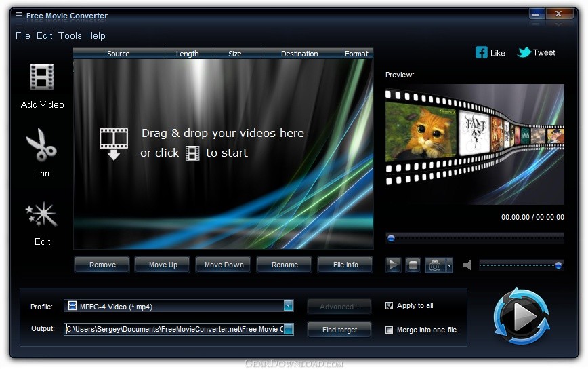
Task: Click the Move Down button
Action: pyautogui.click(x=224, y=265)
